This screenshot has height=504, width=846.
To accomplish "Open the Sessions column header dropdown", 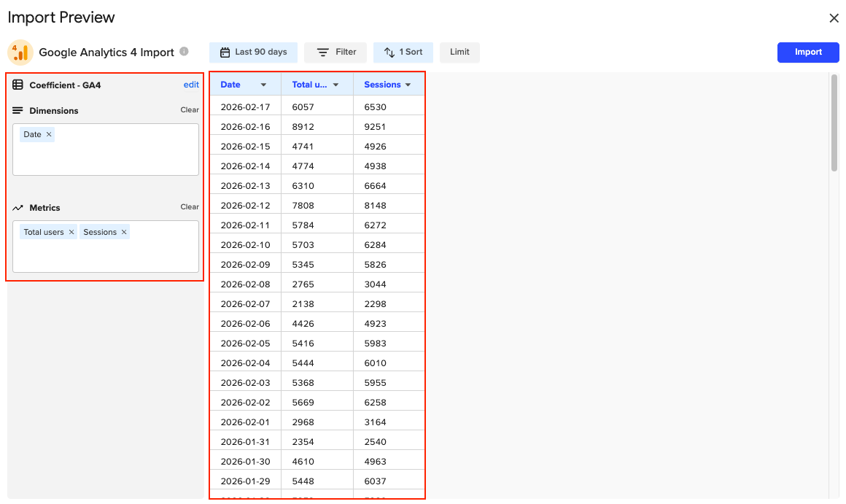I will pyautogui.click(x=409, y=84).
